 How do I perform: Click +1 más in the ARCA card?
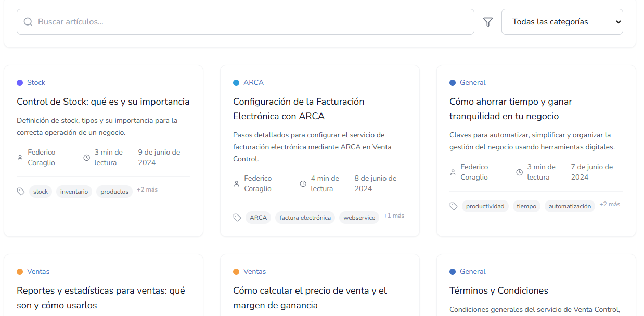pyautogui.click(x=394, y=216)
